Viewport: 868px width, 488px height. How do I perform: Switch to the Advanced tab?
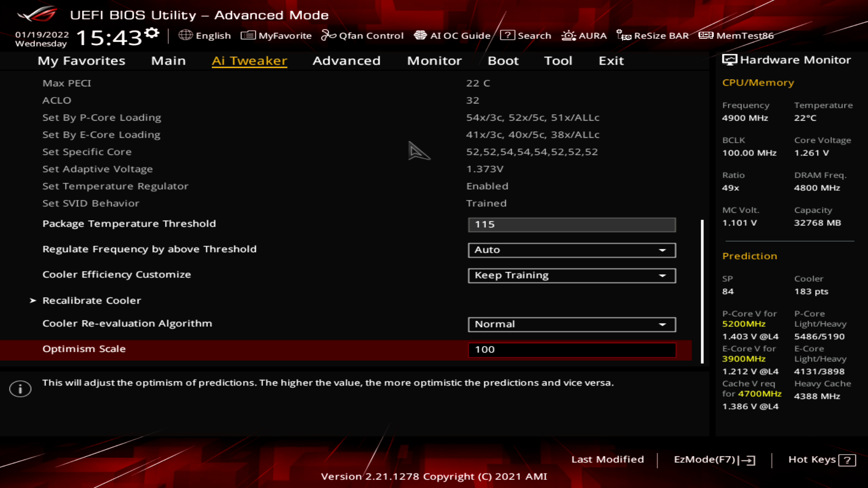346,61
